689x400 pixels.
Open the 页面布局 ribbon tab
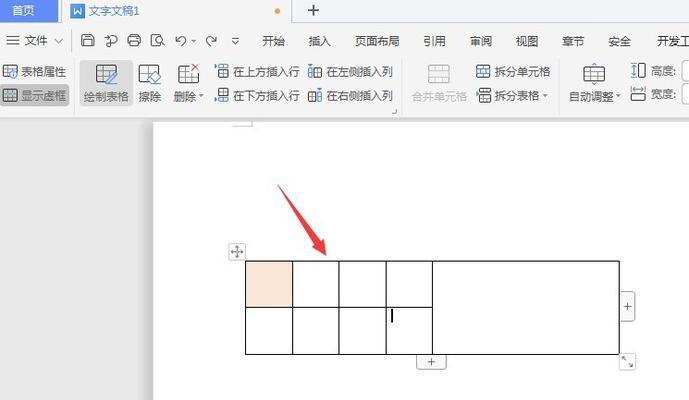coord(377,41)
